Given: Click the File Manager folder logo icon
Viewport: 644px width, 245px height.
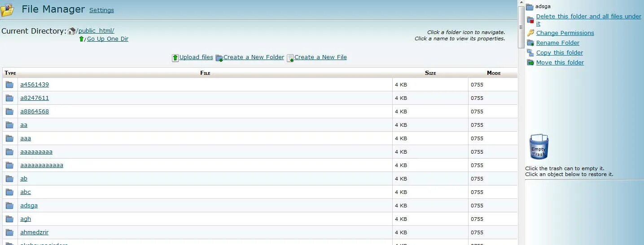Looking at the screenshot, I should 7,10.
